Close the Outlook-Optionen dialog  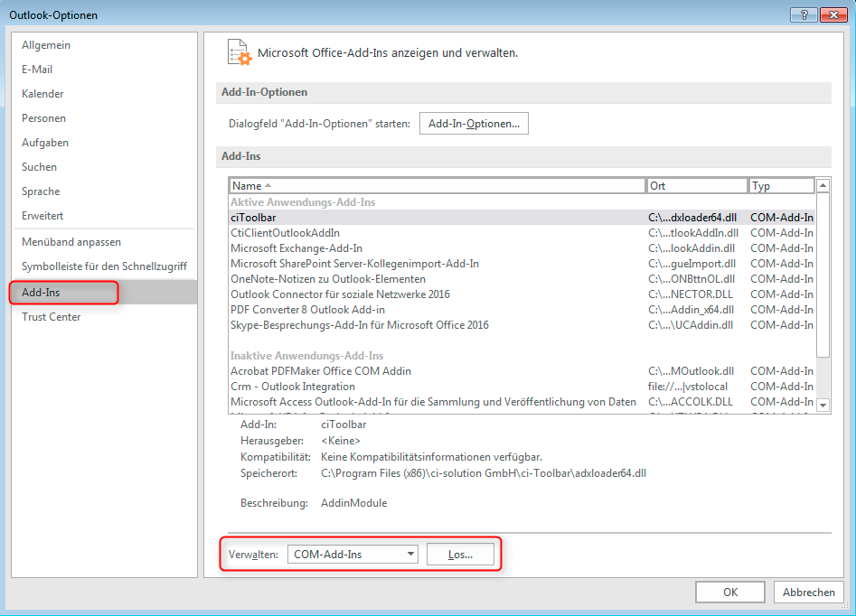[833, 14]
